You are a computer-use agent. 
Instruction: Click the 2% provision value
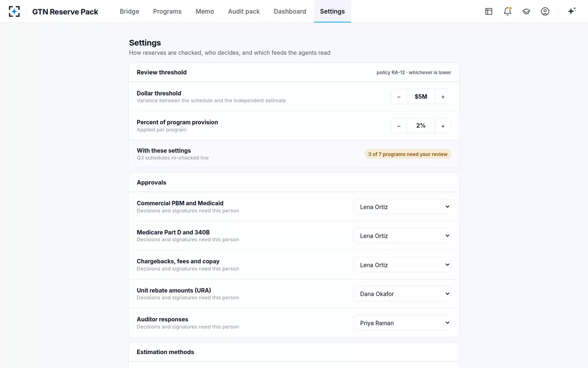click(x=421, y=126)
